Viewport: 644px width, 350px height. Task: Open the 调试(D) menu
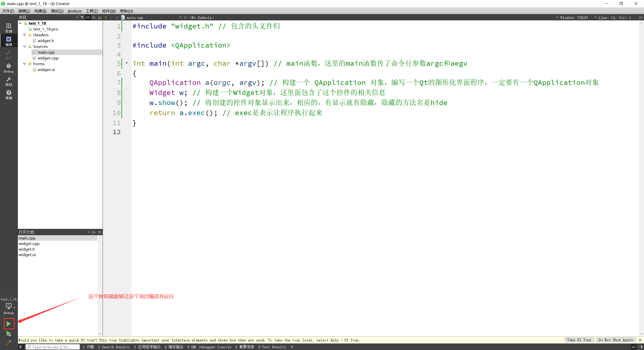pos(57,11)
